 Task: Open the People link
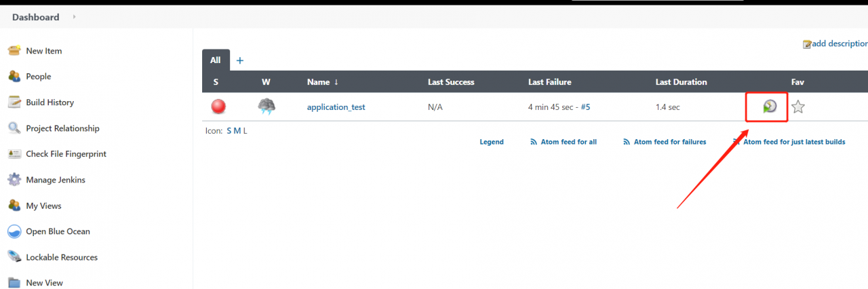[x=39, y=77]
